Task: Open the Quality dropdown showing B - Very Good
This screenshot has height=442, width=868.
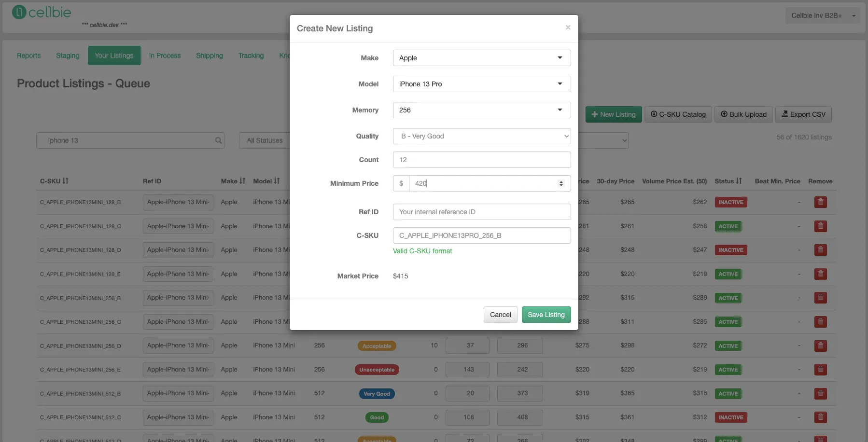Action: coord(482,136)
